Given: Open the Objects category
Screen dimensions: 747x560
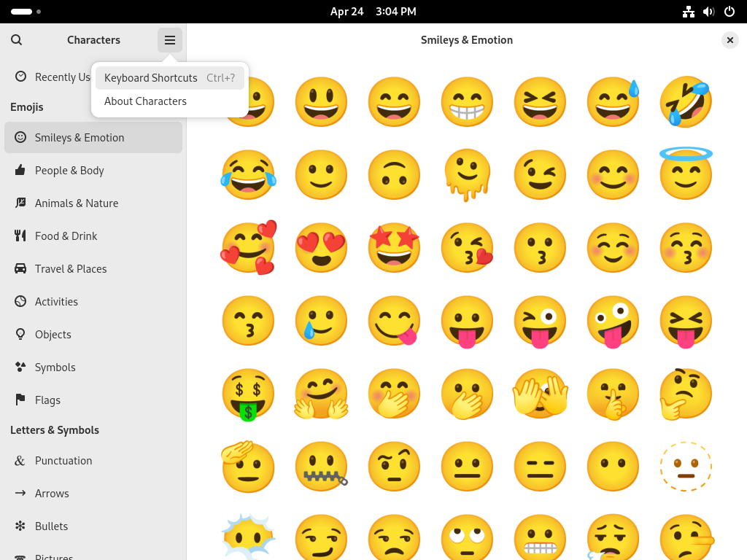Looking at the screenshot, I should tap(93, 335).
